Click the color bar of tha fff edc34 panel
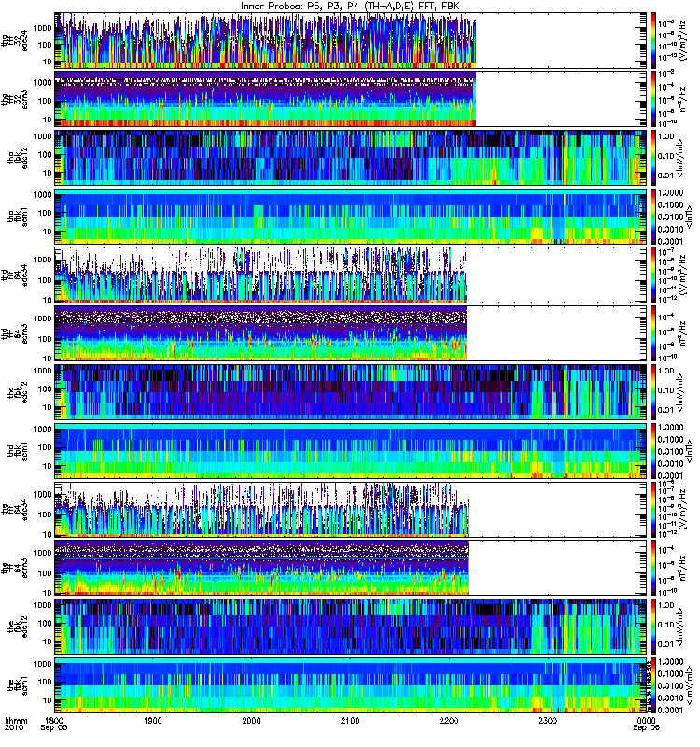The image size is (700, 747). tap(652, 40)
